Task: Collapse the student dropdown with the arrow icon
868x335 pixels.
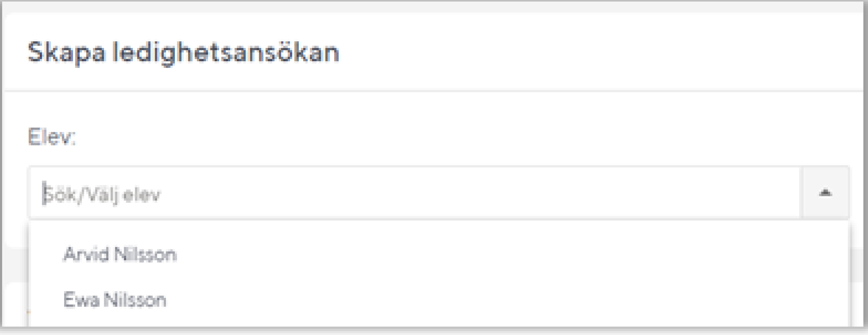Action: (826, 193)
